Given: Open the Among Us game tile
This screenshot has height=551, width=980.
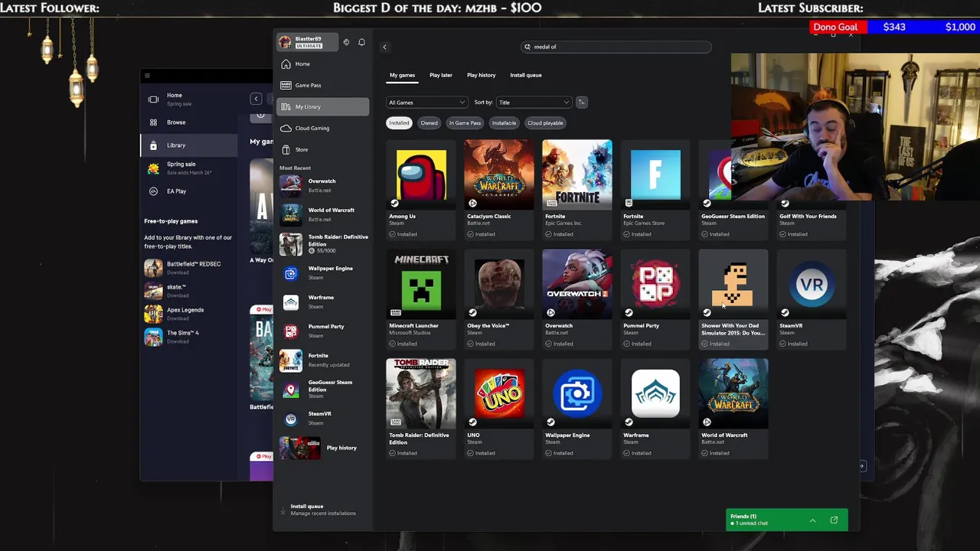Looking at the screenshot, I should point(421,189).
